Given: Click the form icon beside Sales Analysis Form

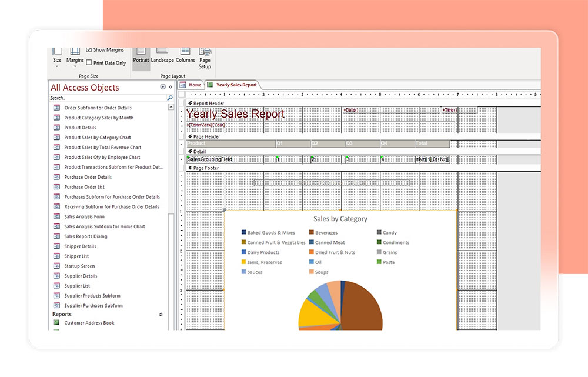Looking at the screenshot, I should click(57, 216).
